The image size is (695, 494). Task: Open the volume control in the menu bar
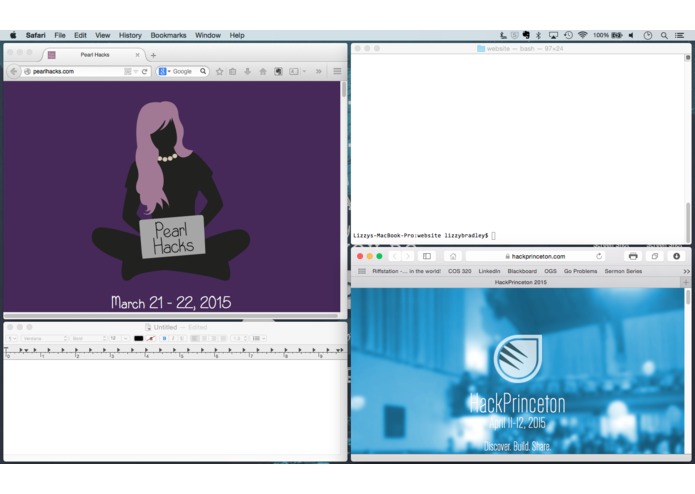tap(631, 35)
